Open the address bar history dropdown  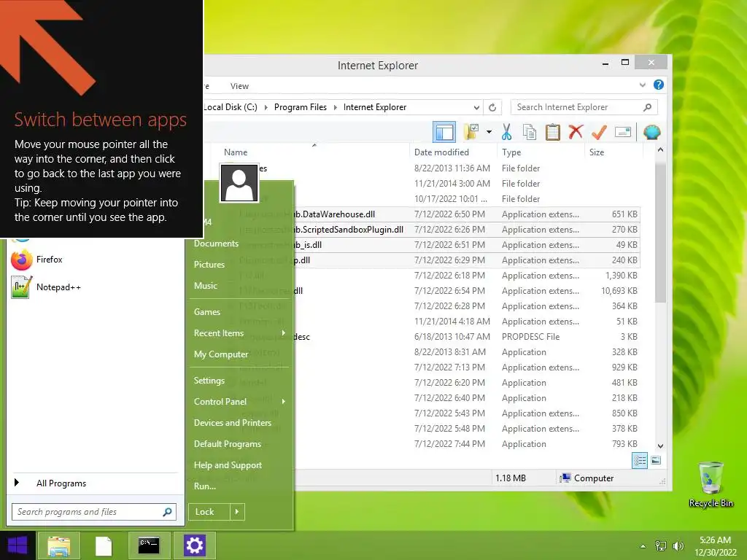pyautogui.click(x=476, y=108)
